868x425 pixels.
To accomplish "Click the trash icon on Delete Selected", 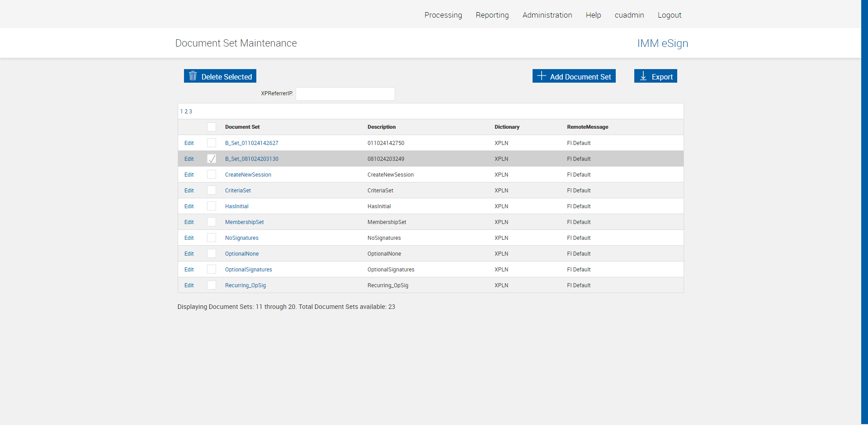I will (193, 76).
